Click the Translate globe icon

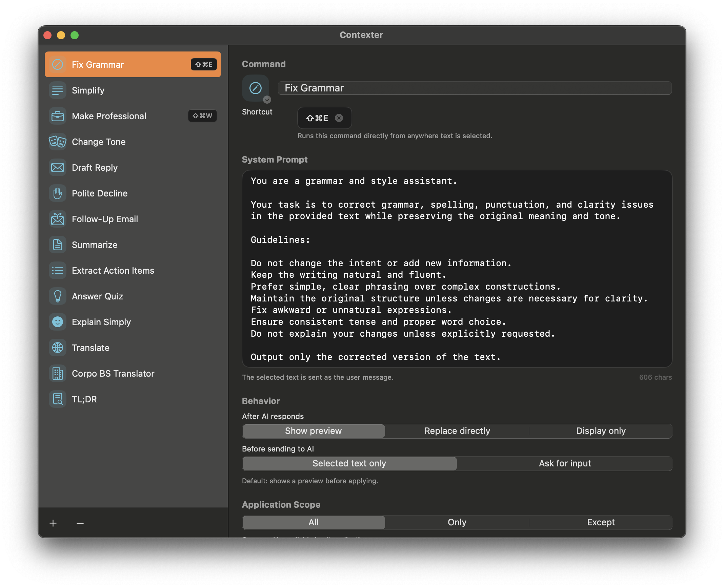tap(58, 348)
